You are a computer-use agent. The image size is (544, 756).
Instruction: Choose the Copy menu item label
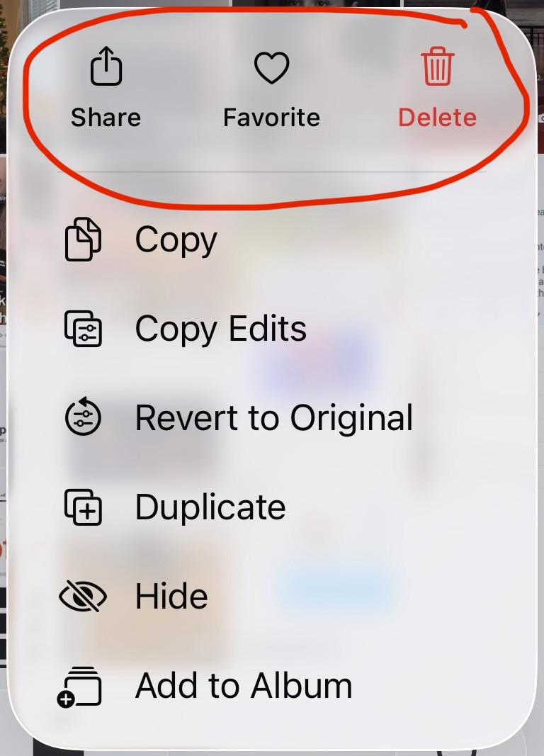(x=176, y=240)
